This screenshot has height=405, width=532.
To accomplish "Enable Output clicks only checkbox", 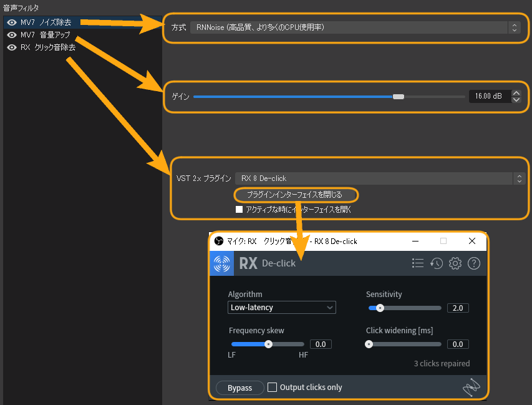I will tap(272, 387).
